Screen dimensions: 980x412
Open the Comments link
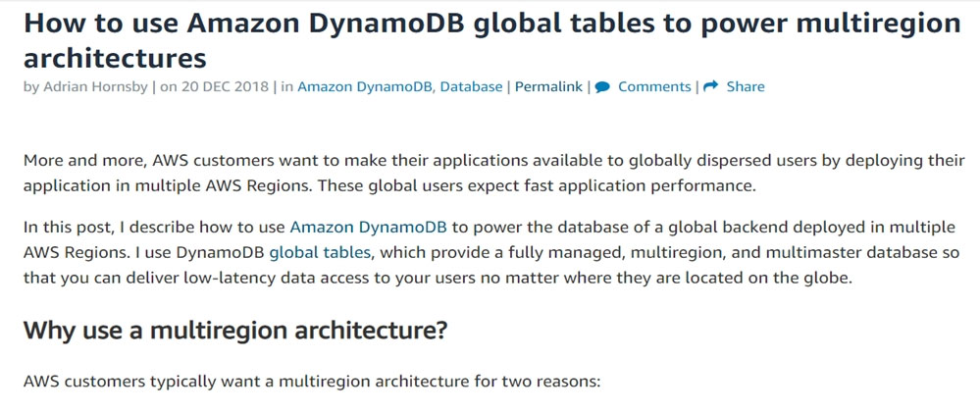pyautogui.click(x=654, y=86)
